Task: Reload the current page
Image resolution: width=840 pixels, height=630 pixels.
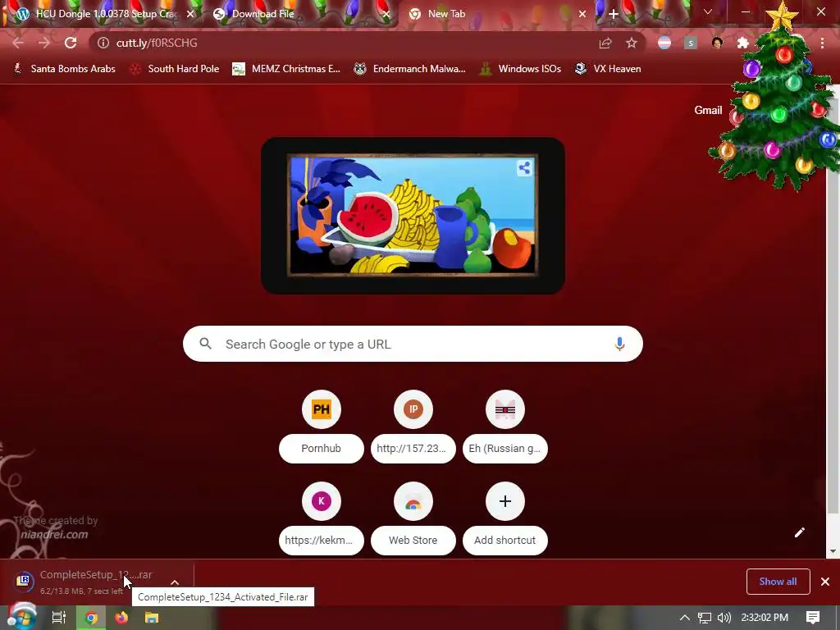Action: (71, 43)
